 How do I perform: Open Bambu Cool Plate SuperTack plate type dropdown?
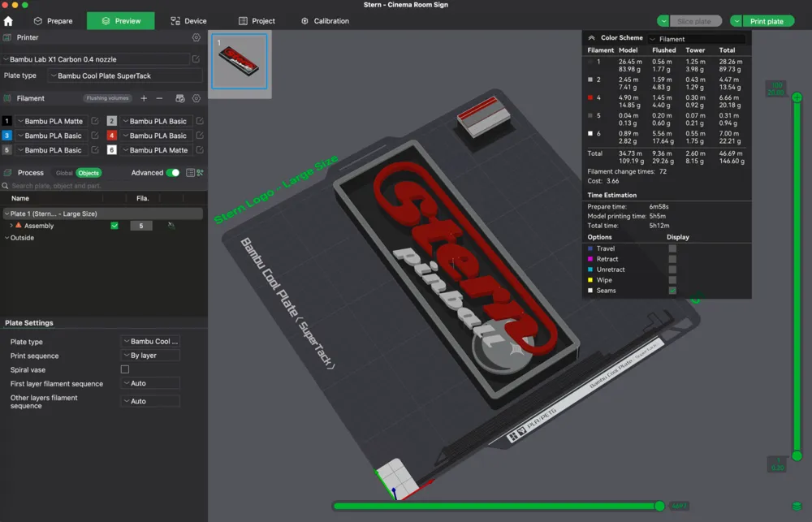[125, 75]
